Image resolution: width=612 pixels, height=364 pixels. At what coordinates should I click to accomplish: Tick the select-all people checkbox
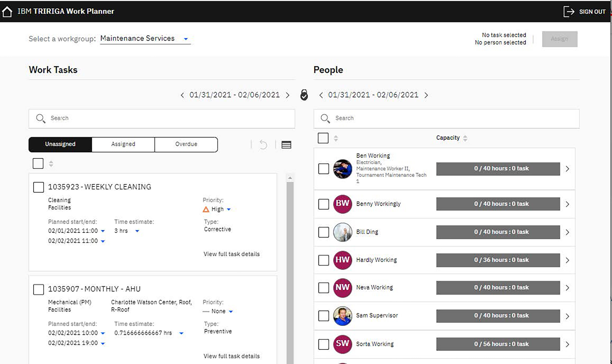tap(323, 138)
